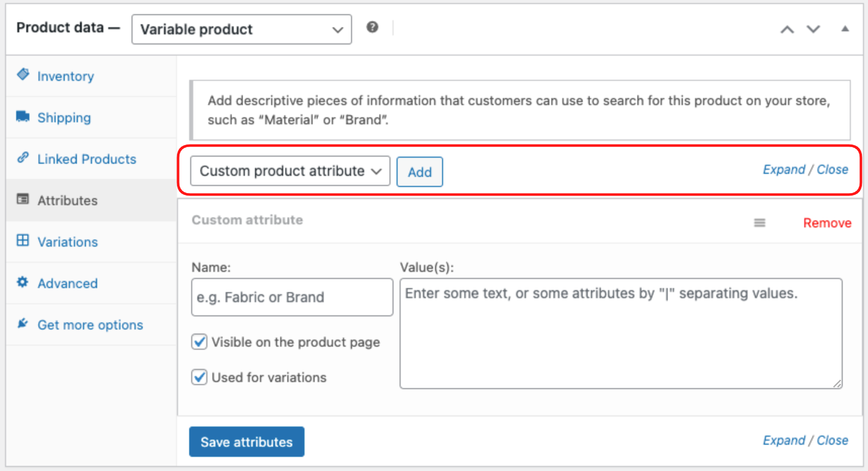This screenshot has height=471, width=868.
Task: Switch to the Variations section
Action: [x=67, y=242]
